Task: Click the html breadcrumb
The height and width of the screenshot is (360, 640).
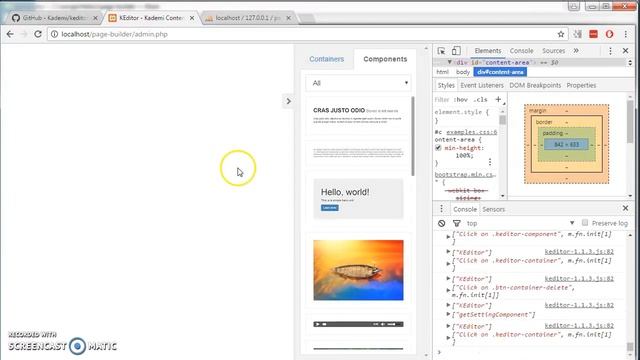Action: (442, 72)
